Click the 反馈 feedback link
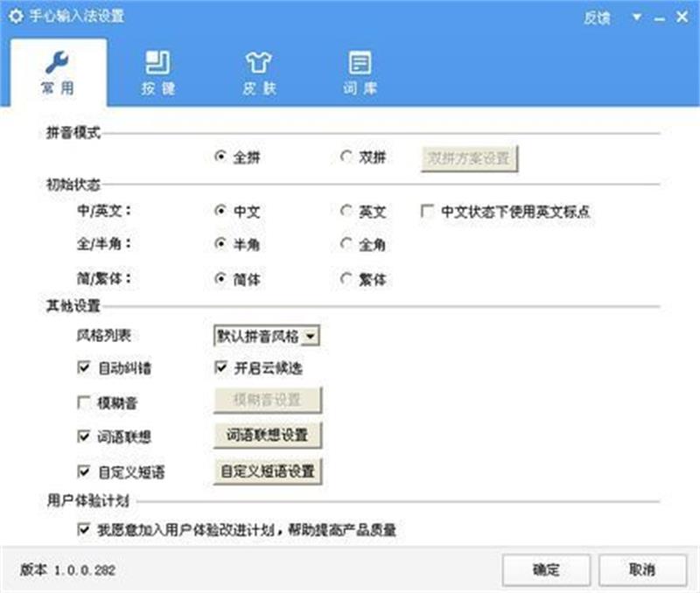700x593 pixels. pyautogui.click(x=597, y=17)
